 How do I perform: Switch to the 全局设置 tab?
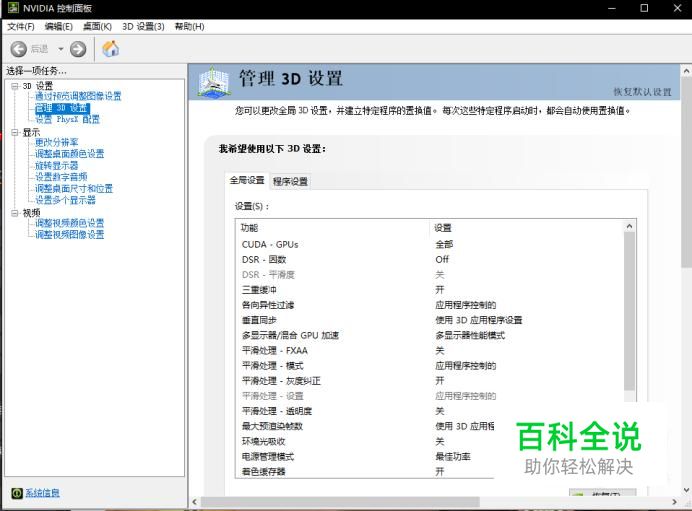click(x=247, y=180)
